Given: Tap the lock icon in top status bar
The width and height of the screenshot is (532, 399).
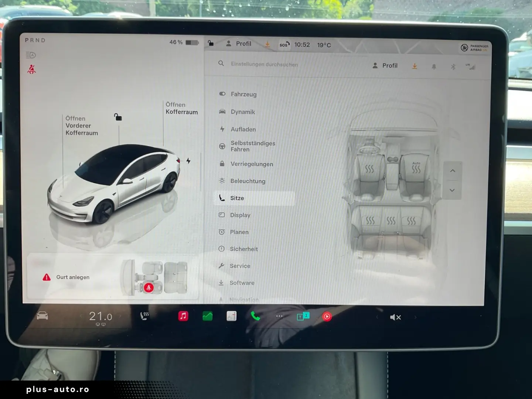Looking at the screenshot, I should 211,43.
